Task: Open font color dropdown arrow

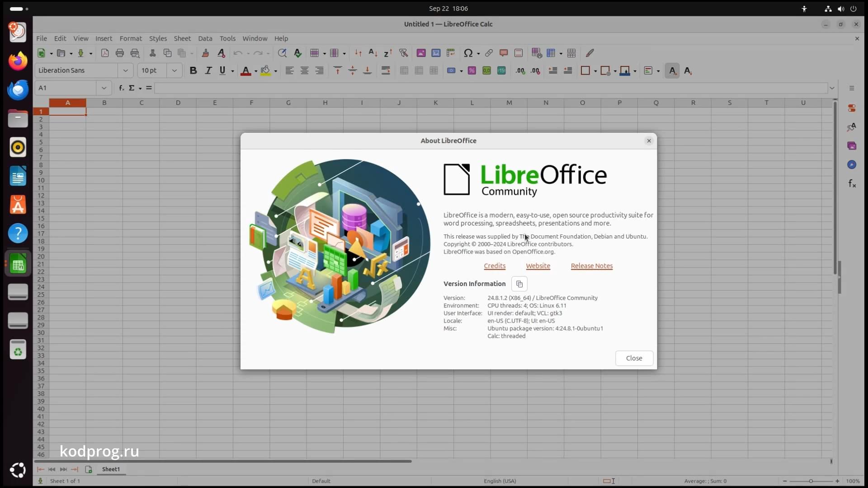Action: pyautogui.click(x=256, y=71)
